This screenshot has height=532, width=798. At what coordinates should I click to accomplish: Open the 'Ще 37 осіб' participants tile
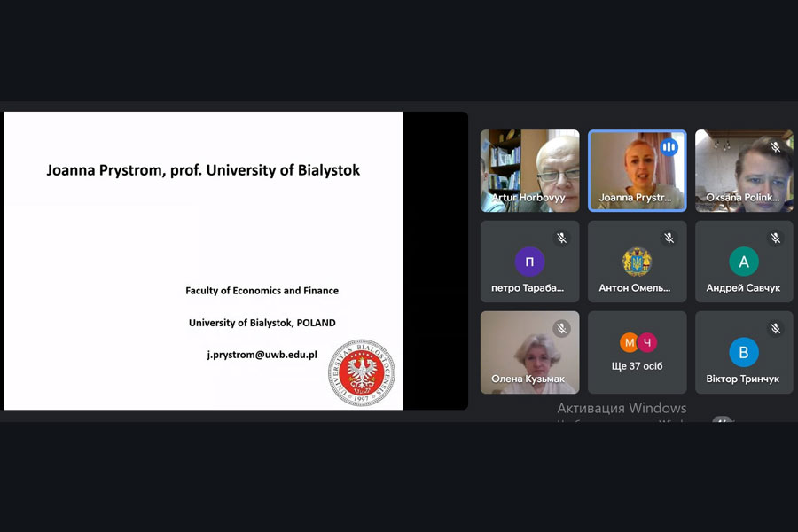click(x=638, y=352)
